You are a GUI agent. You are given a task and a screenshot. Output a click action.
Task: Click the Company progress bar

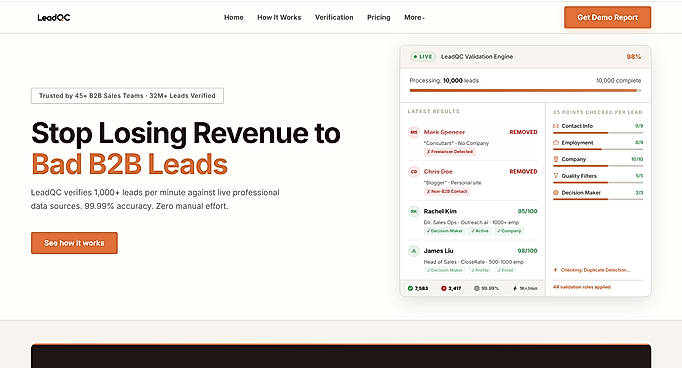pos(598,166)
